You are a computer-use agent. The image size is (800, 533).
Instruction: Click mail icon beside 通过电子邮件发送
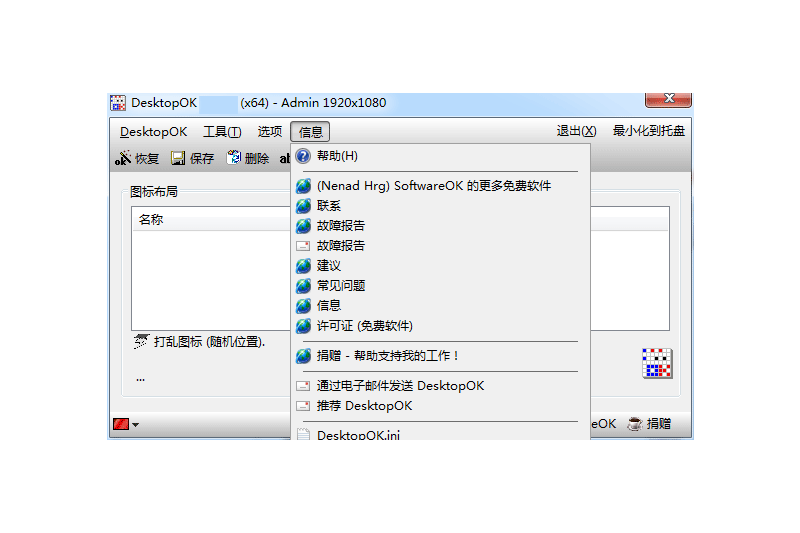[303, 386]
